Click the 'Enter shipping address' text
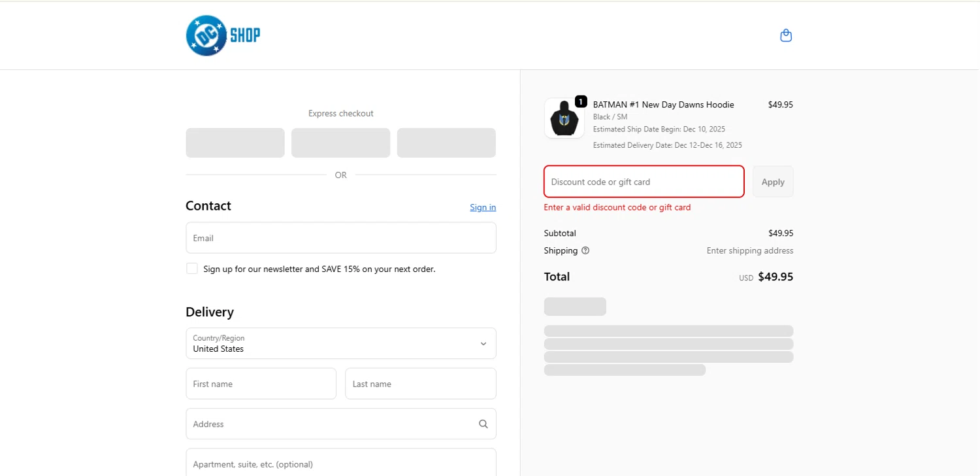The image size is (980, 476). (750, 250)
